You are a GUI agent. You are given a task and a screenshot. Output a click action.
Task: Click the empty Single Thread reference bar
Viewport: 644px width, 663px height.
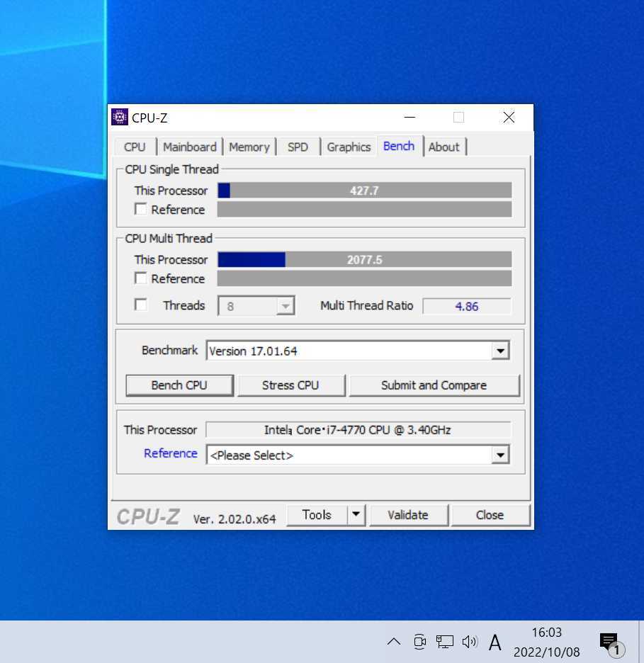(364, 209)
